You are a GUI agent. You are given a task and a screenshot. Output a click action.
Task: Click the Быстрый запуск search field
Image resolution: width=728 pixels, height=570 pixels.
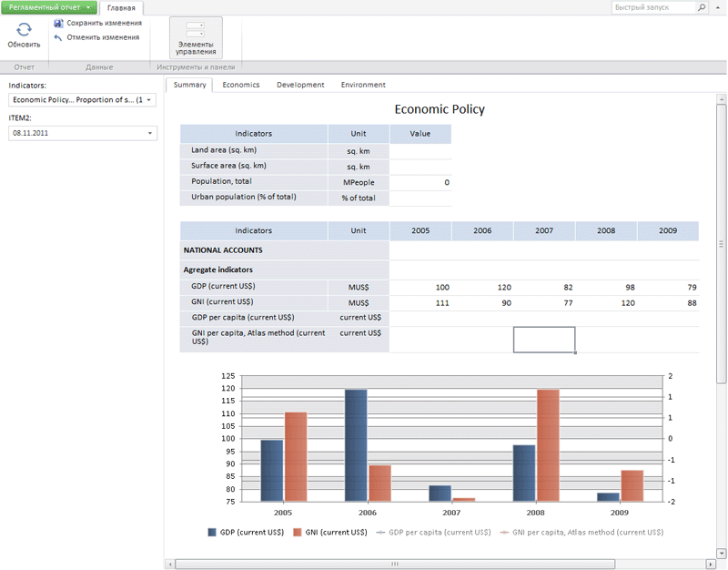pos(652,7)
